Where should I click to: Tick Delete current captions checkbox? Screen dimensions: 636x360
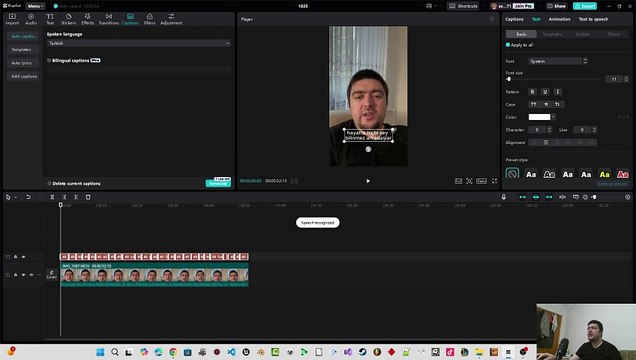point(49,184)
